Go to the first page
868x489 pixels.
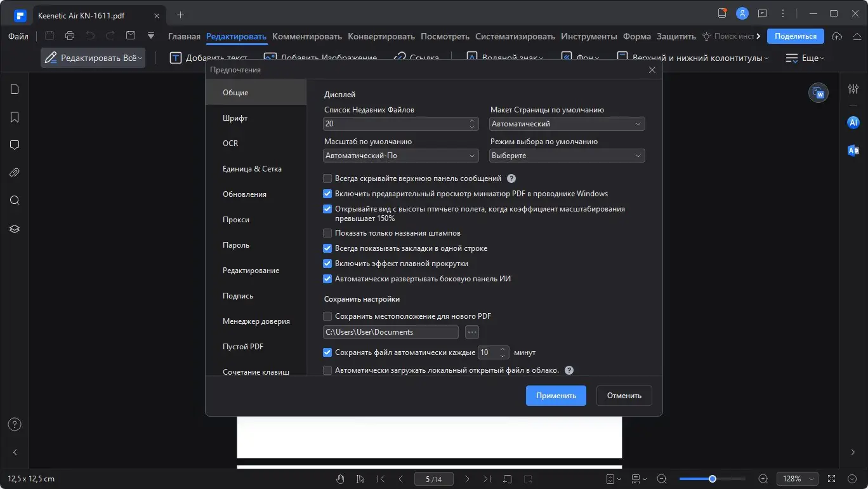(x=381, y=479)
